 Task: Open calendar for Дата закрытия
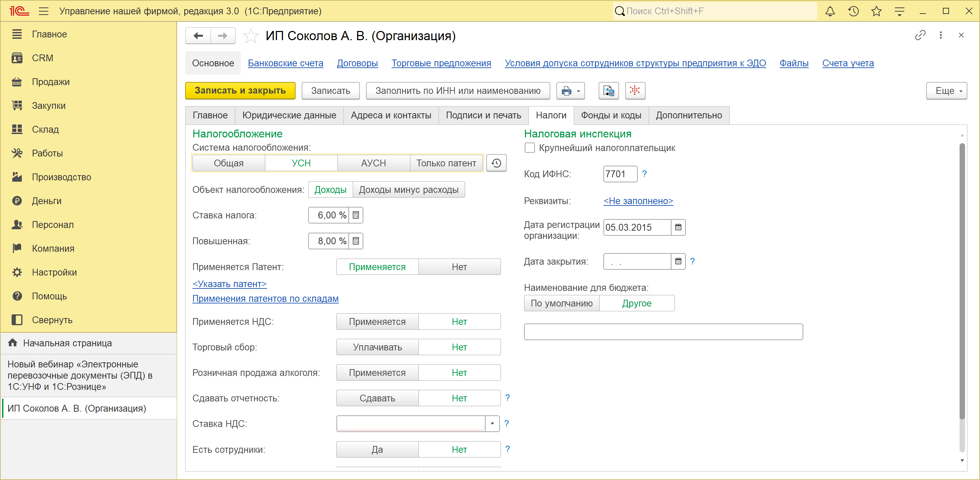pos(678,262)
